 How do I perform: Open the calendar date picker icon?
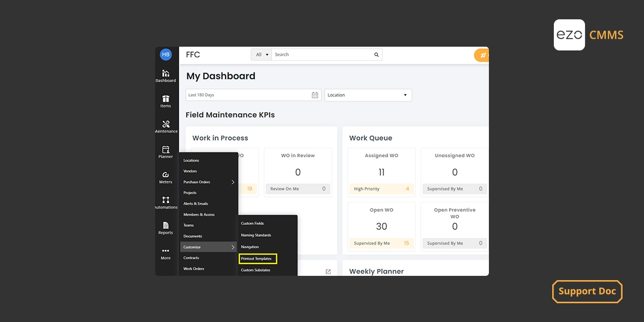(x=315, y=95)
